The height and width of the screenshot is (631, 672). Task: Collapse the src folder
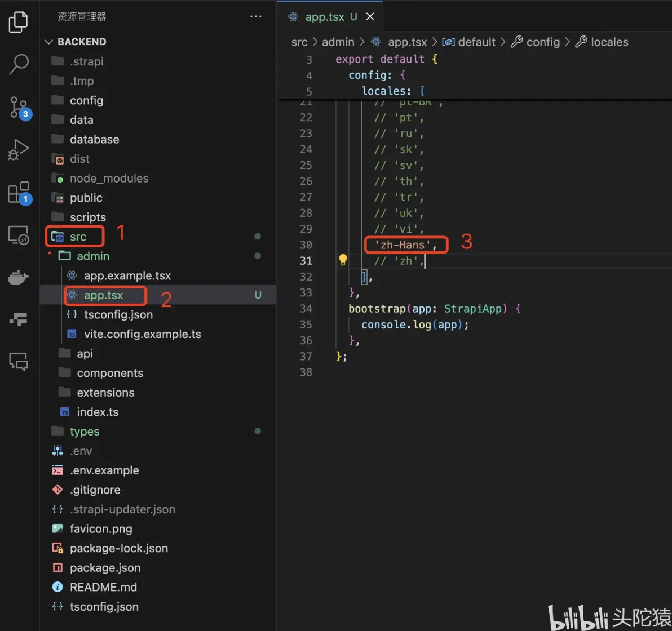coord(78,237)
